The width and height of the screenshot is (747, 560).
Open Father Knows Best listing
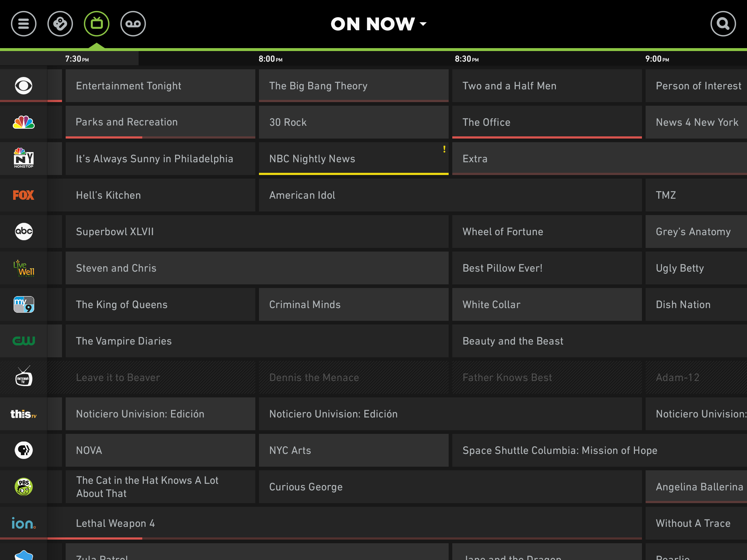point(547,377)
